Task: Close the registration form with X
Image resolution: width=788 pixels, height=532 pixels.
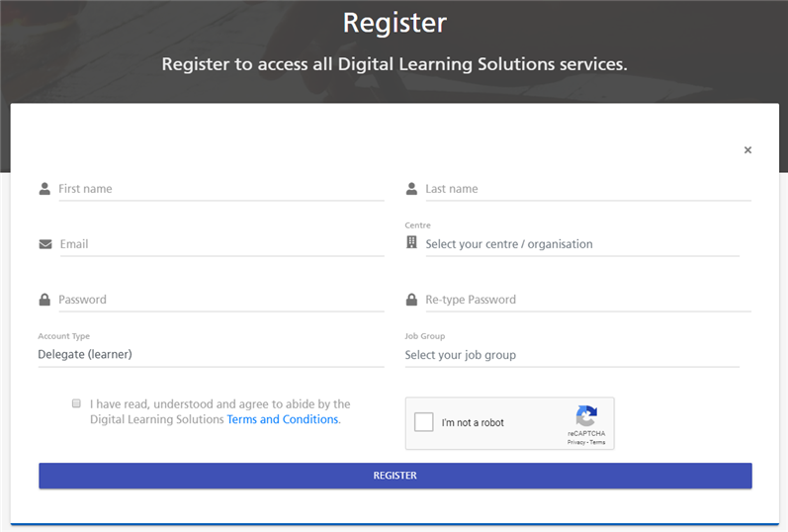Action: coord(747,150)
